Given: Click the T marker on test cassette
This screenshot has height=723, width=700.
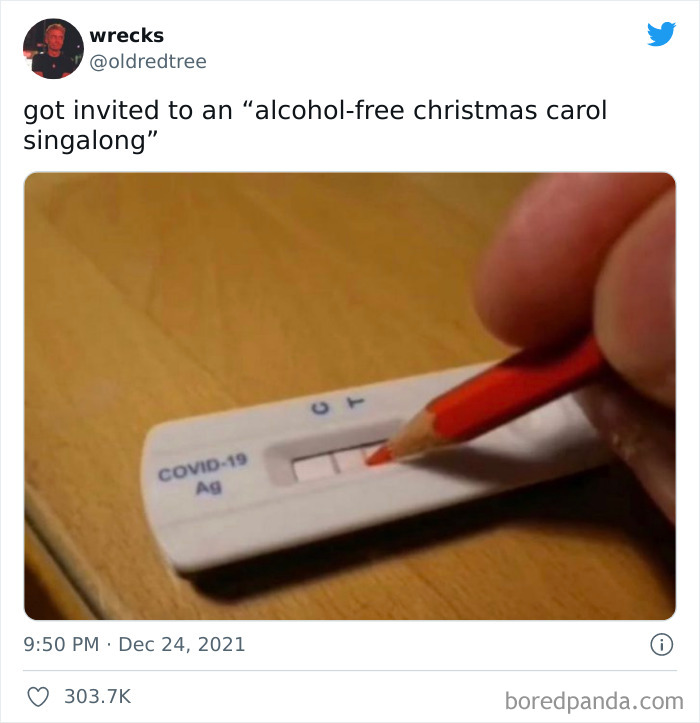Looking at the screenshot, I should point(355,402).
